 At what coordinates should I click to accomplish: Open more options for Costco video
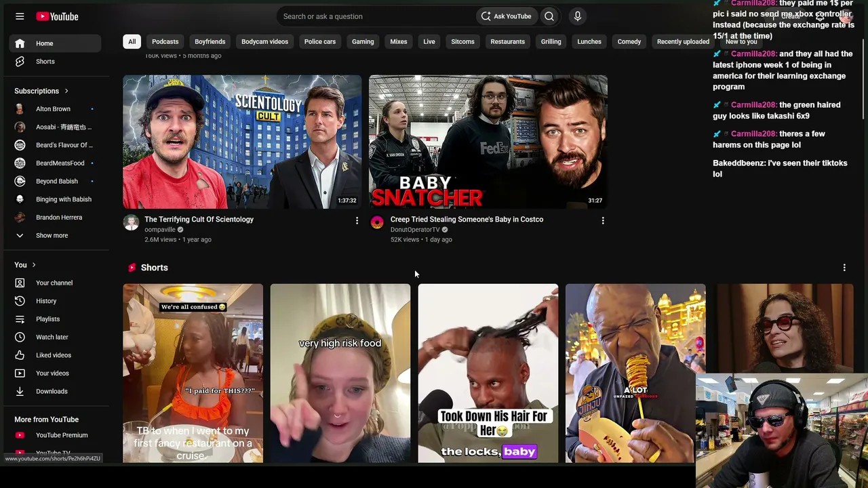(603, 220)
